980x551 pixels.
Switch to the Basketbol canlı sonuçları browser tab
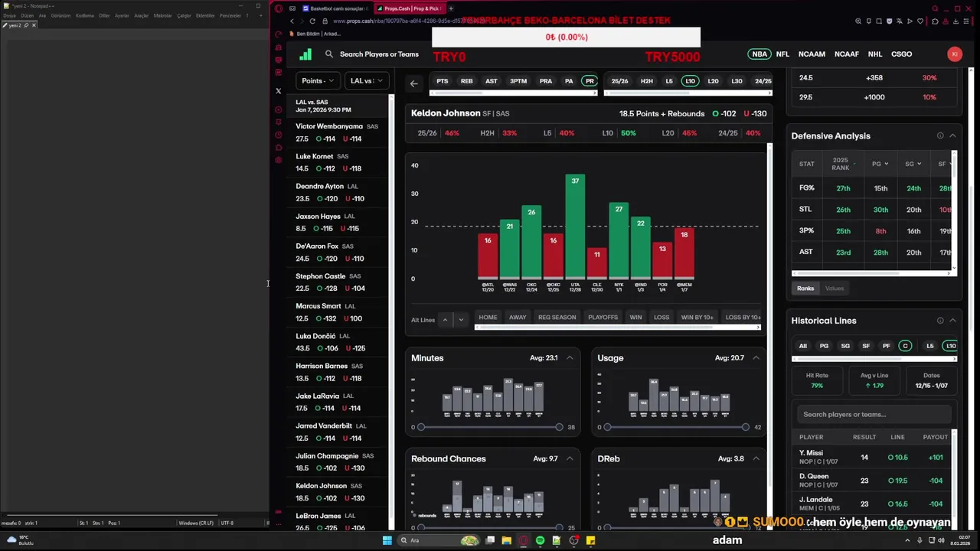[335, 8]
